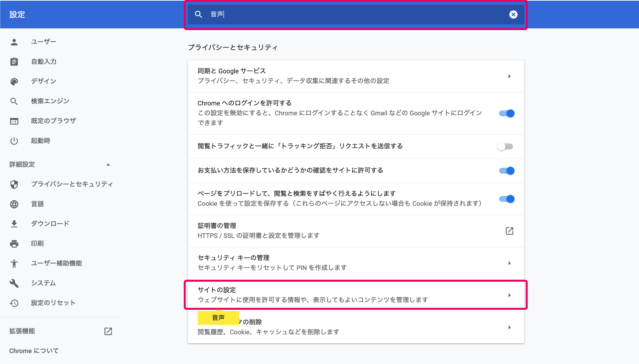Click the 起動時 power icon
The width and height of the screenshot is (639, 364).
click(14, 141)
